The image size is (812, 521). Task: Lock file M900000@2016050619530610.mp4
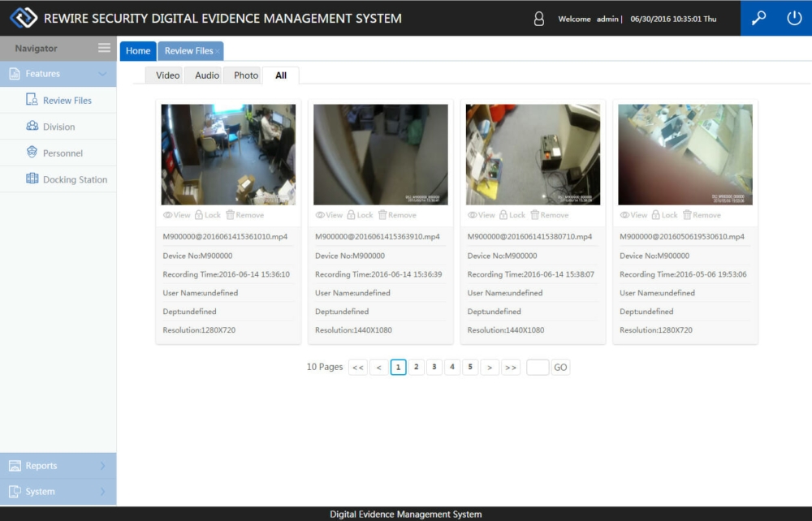(x=664, y=215)
